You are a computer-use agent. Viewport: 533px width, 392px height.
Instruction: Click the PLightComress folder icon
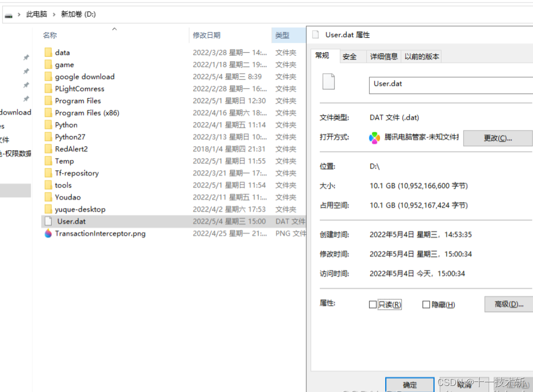(48, 88)
